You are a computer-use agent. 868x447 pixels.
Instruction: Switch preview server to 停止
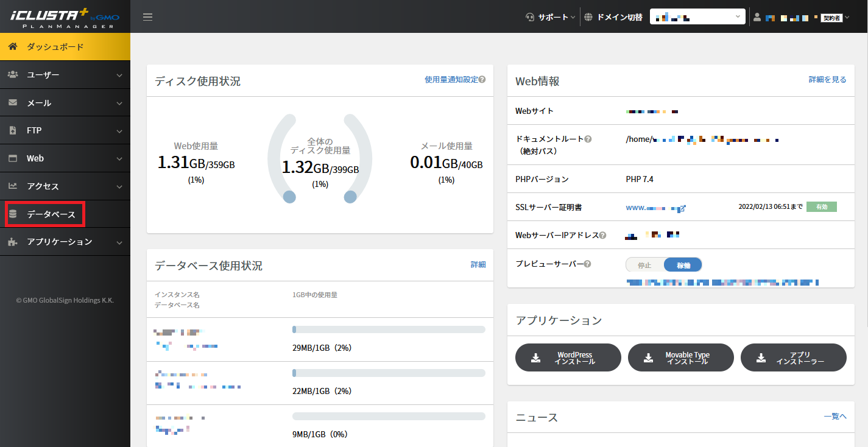click(644, 265)
